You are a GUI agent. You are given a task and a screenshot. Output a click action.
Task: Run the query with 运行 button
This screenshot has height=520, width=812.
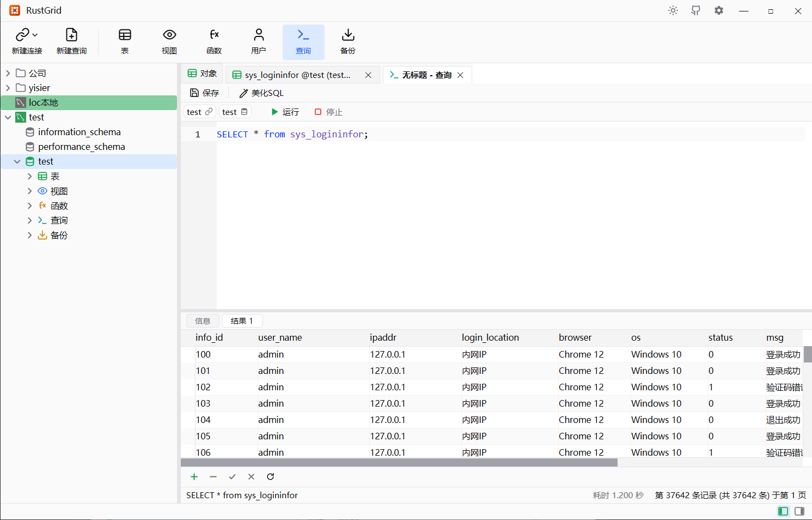[x=285, y=112]
